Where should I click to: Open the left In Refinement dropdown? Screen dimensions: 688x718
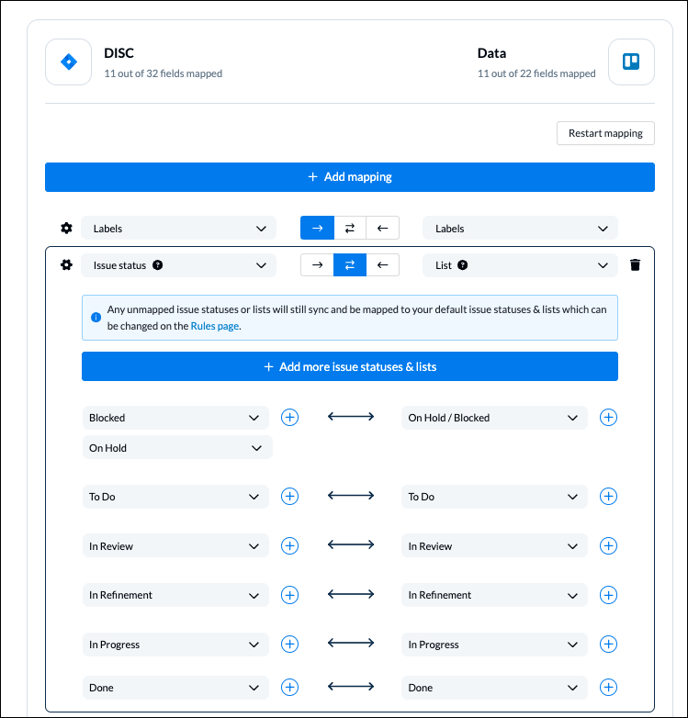pos(175,595)
